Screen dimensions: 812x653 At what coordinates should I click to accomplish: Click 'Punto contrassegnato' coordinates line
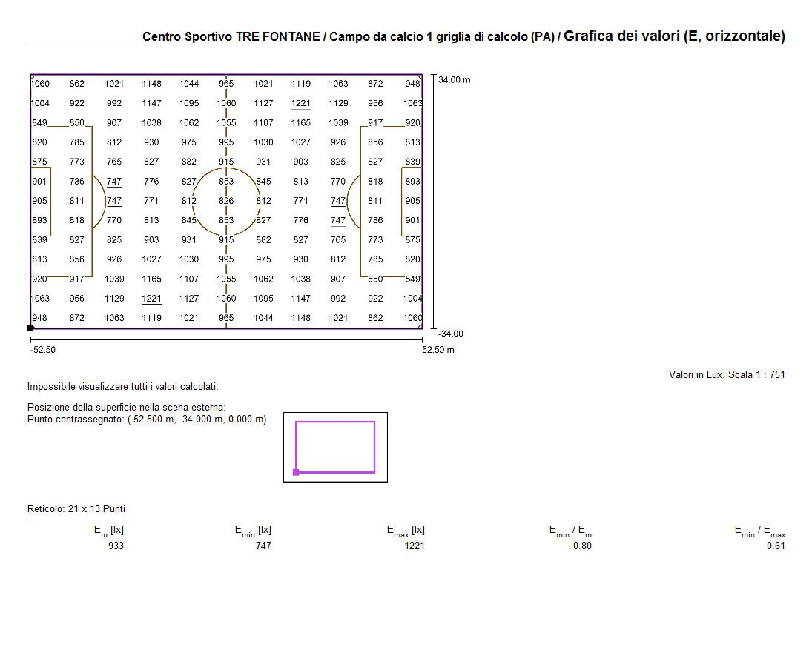point(147,419)
